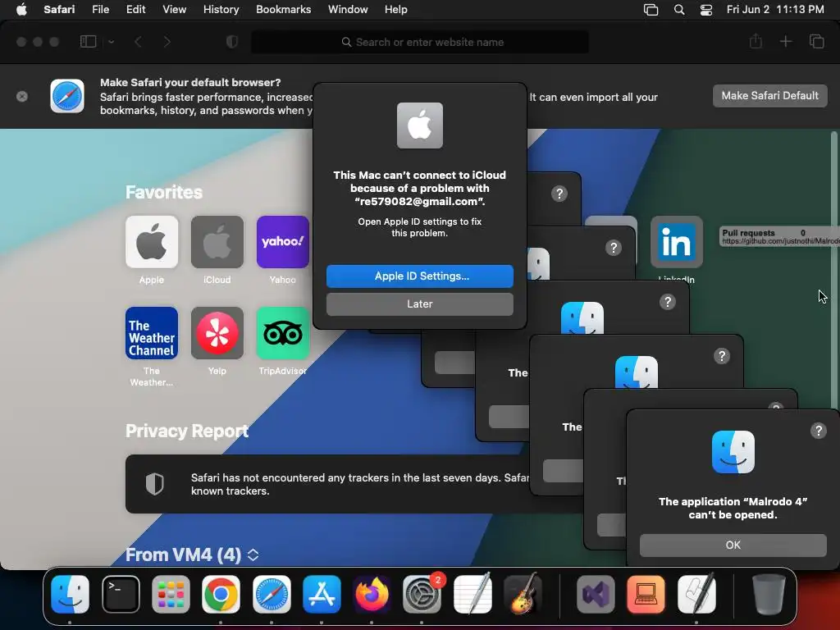Expand the sidebar options chevron
Viewport: 840px width, 630px height.
click(x=111, y=42)
